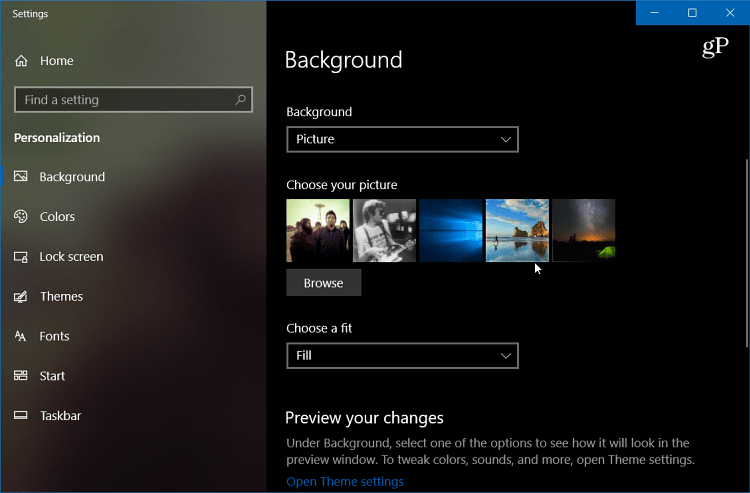Click the Background picture icon in sidebar
This screenshot has width=750, height=493.
click(x=21, y=176)
